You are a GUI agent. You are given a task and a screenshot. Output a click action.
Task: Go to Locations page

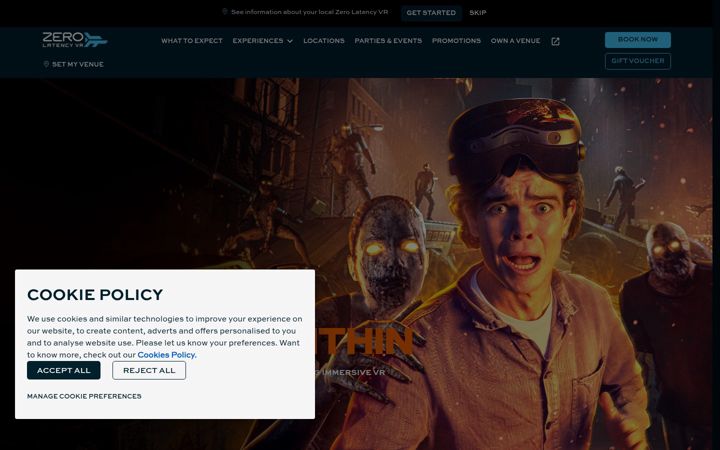(x=324, y=41)
